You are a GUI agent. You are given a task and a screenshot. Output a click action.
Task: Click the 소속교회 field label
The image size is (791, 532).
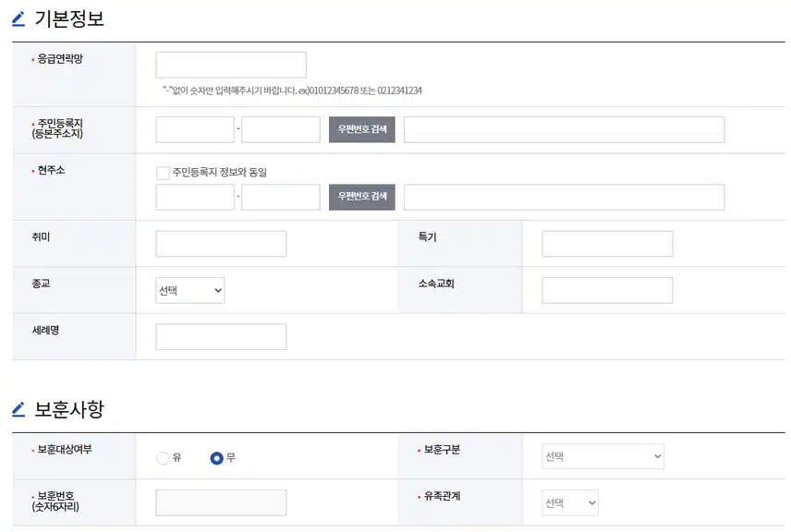436,284
